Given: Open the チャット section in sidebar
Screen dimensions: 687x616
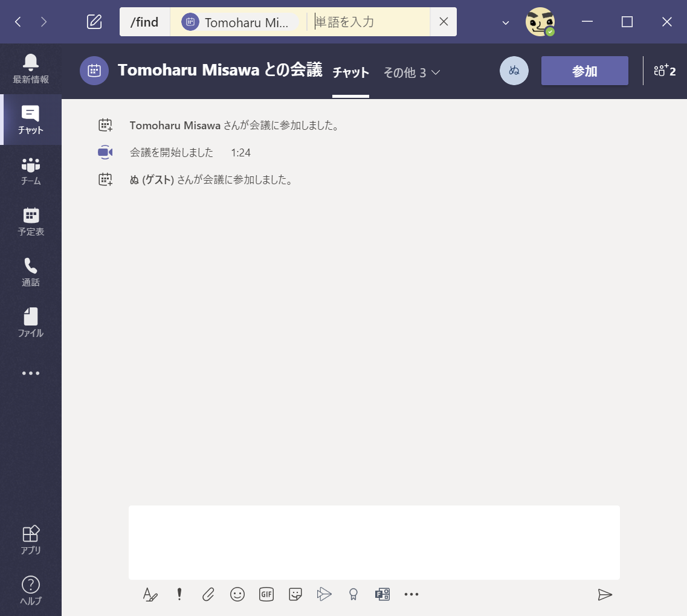Looking at the screenshot, I should pos(31,120).
